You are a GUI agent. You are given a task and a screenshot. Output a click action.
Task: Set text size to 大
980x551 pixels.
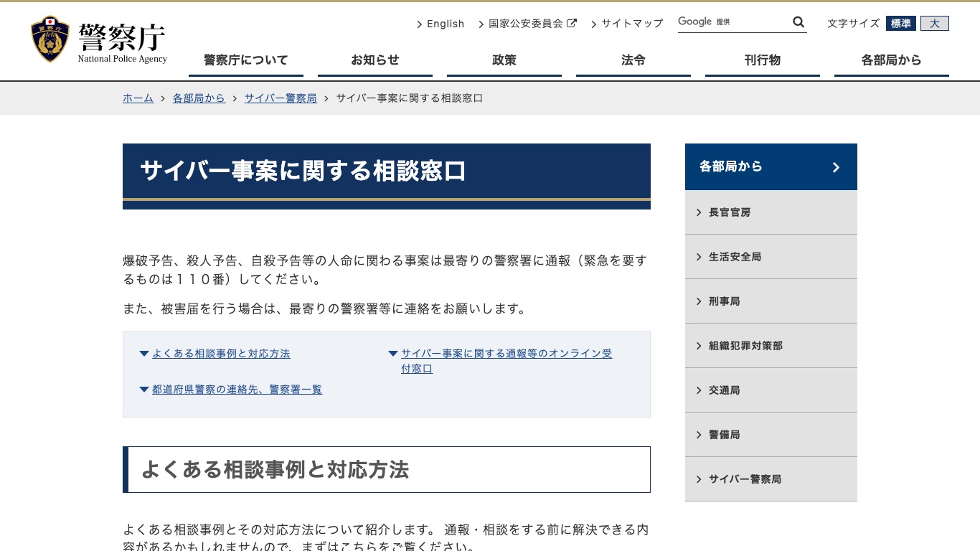point(935,24)
